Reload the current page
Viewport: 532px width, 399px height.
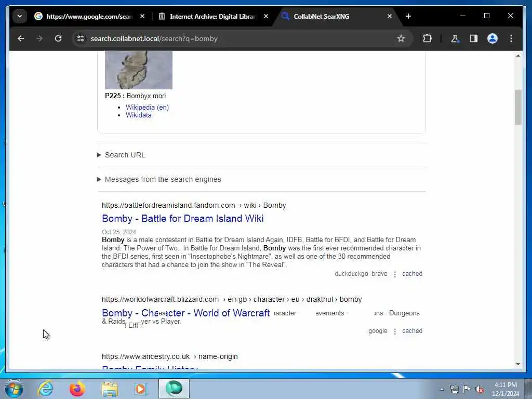tap(58, 38)
